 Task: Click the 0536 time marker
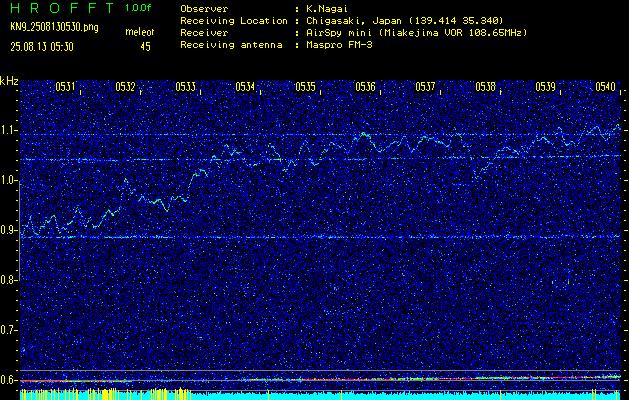click(x=365, y=87)
